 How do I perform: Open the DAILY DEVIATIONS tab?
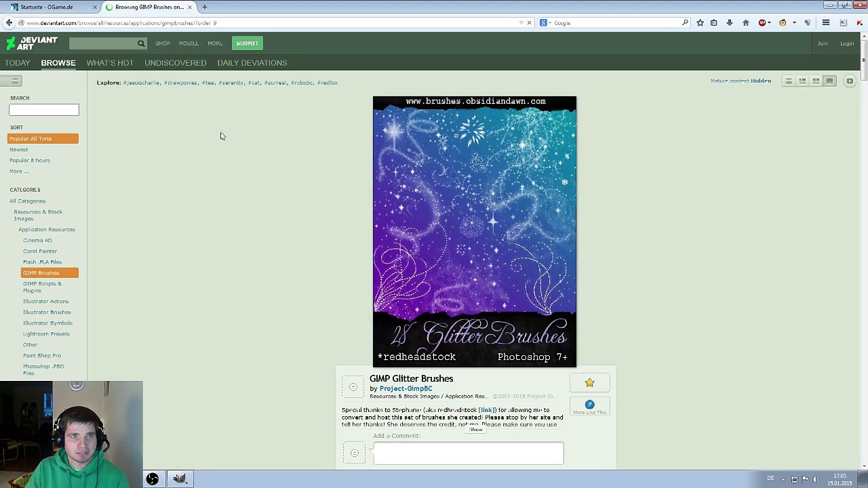click(x=252, y=63)
